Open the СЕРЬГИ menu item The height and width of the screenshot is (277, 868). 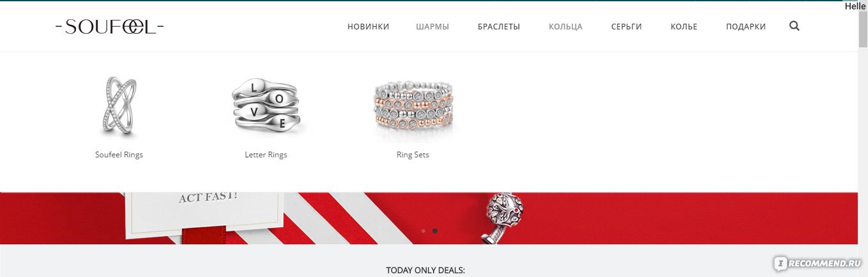626,27
